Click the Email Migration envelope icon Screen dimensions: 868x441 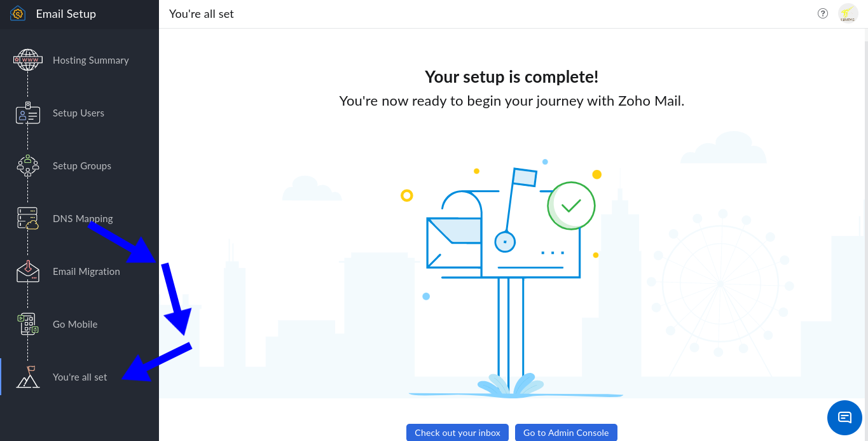(27, 271)
